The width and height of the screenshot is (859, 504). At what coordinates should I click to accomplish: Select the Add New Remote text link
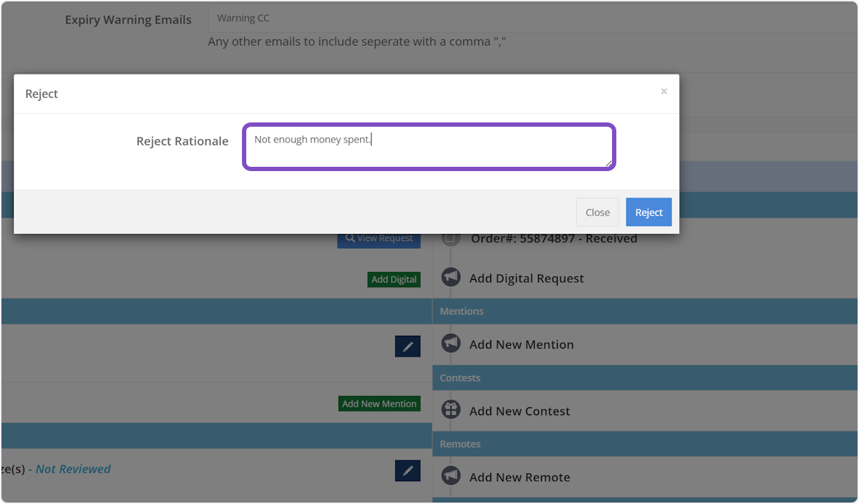click(520, 477)
